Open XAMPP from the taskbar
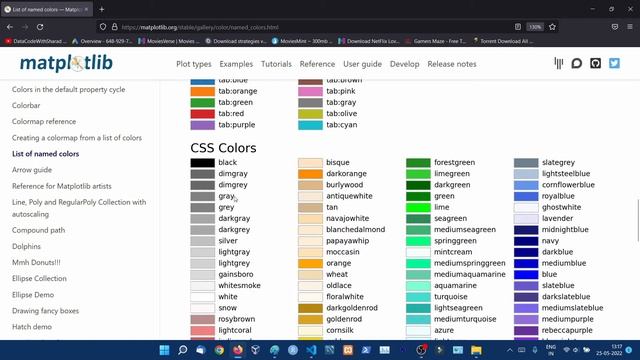The width and height of the screenshot is (640, 360). (x=348, y=350)
